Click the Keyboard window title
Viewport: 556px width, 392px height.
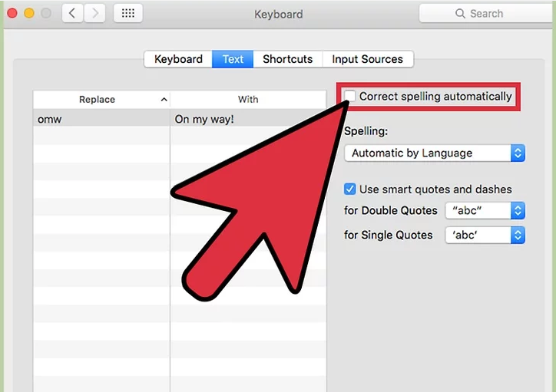pos(278,14)
